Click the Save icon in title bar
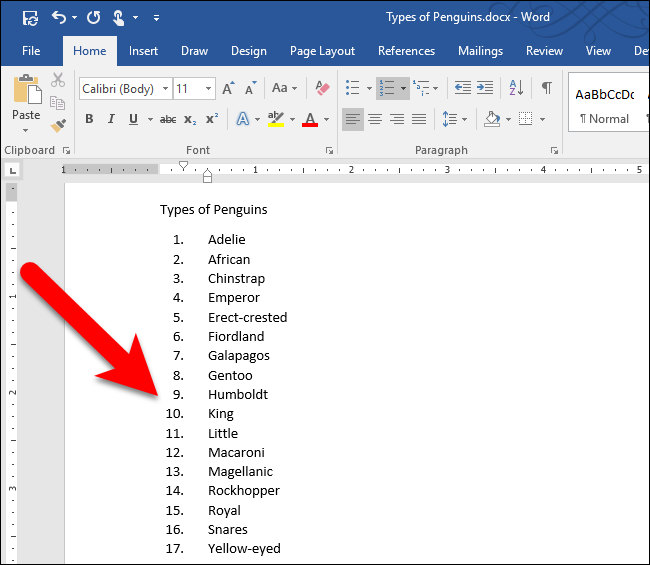 [30, 18]
